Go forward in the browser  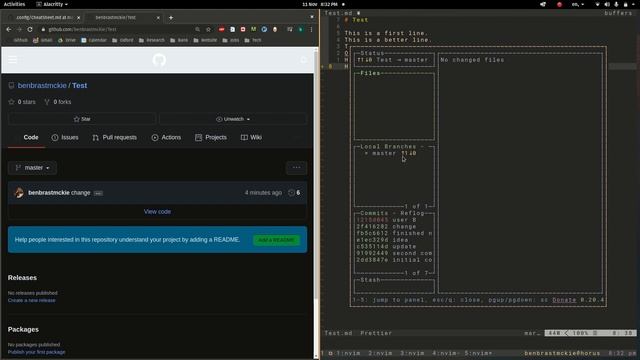tap(19, 29)
